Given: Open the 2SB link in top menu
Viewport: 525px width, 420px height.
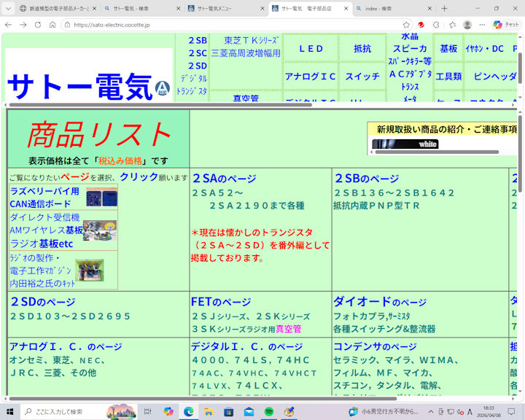Looking at the screenshot, I should coord(198,40).
